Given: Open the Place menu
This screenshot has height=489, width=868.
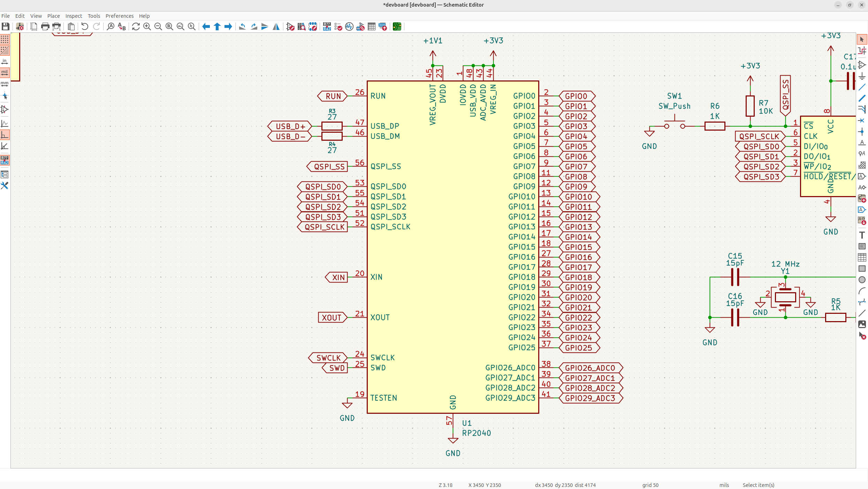Looking at the screenshot, I should [x=53, y=16].
